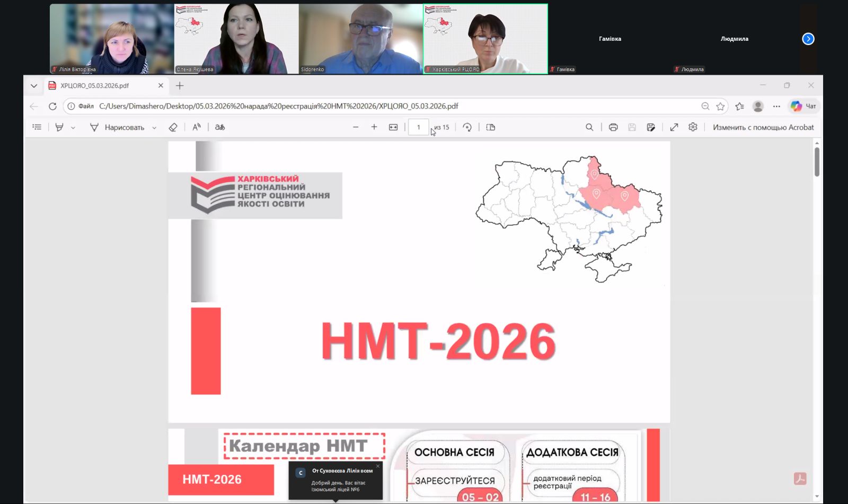Select the ХРЦОЯО_05.03.2026.pdf tab

(x=95, y=86)
